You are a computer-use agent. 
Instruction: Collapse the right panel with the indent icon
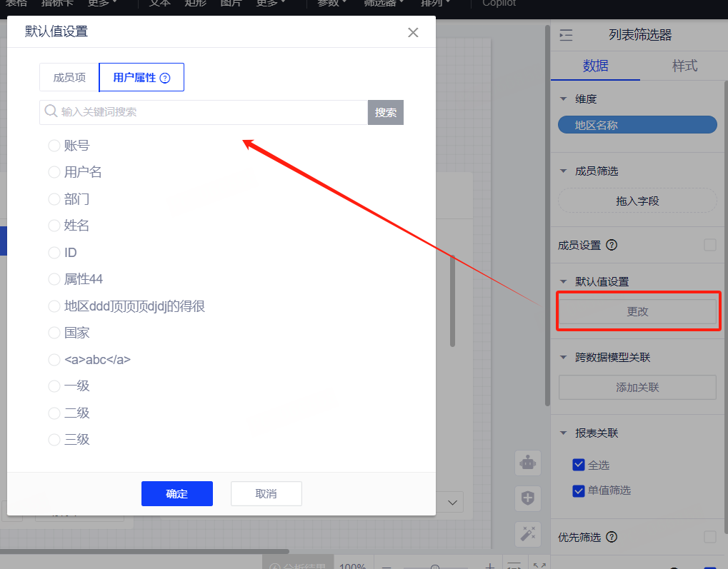click(566, 35)
